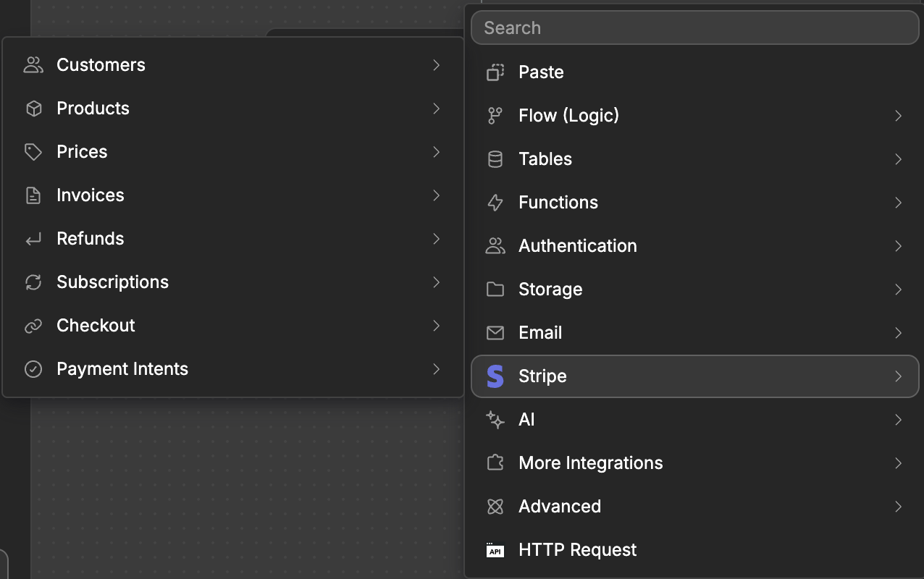This screenshot has width=924, height=579.
Task: Click the Products cube icon
Action: point(33,109)
